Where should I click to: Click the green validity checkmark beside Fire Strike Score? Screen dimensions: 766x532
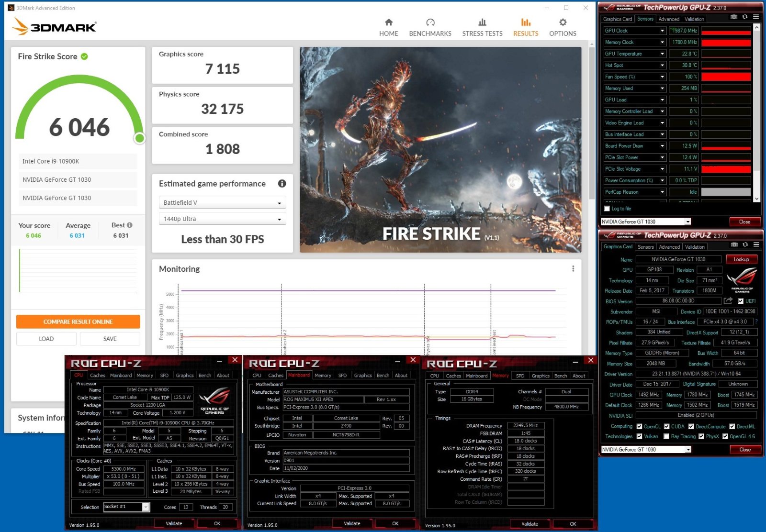(x=84, y=56)
